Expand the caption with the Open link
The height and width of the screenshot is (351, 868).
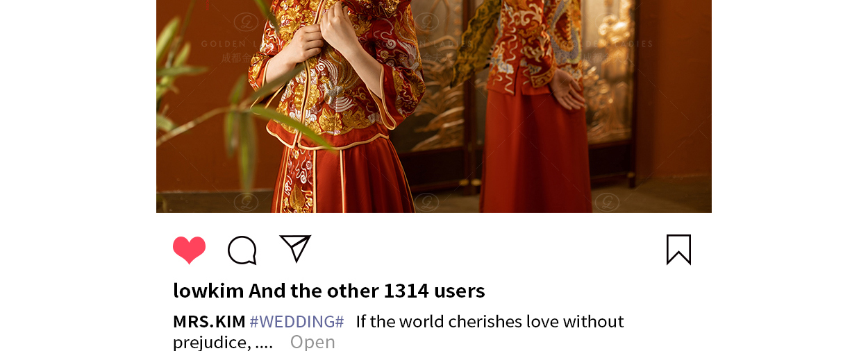[x=312, y=342]
